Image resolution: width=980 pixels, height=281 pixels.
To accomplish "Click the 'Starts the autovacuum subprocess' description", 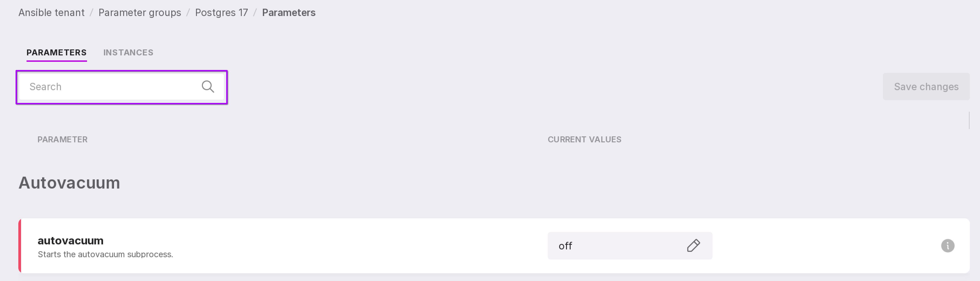I will [105, 254].
